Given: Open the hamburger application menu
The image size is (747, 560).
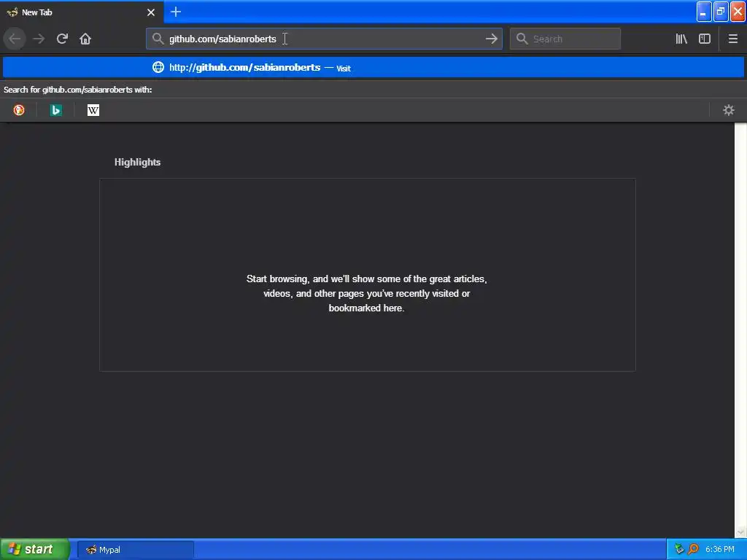Looking at the screenshot, I should 732,39.
